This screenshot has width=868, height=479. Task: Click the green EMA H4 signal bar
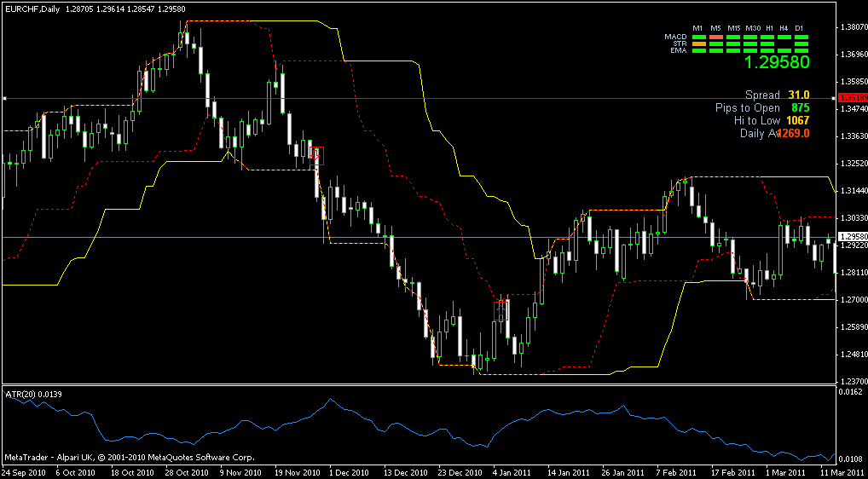(784, 51)
